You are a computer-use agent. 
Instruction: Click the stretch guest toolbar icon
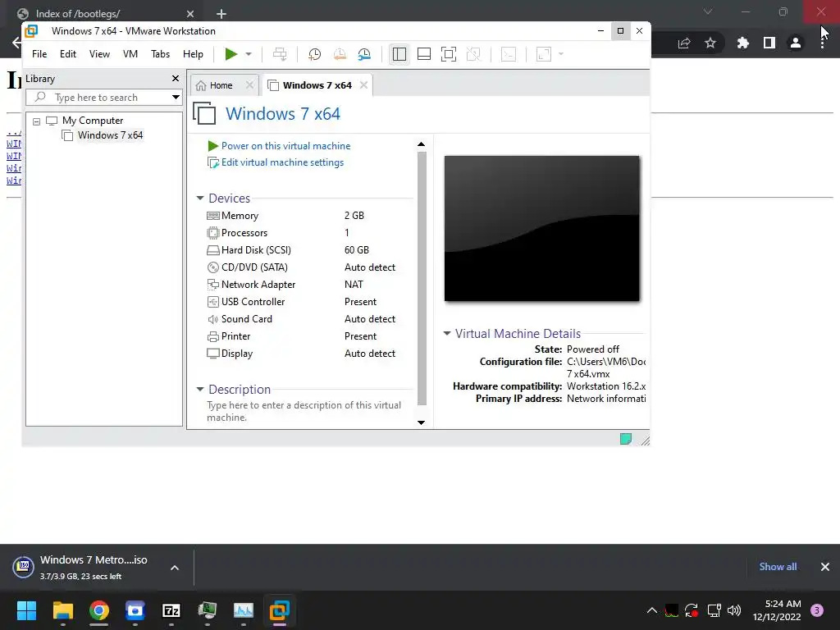click(x=544, y=54)
